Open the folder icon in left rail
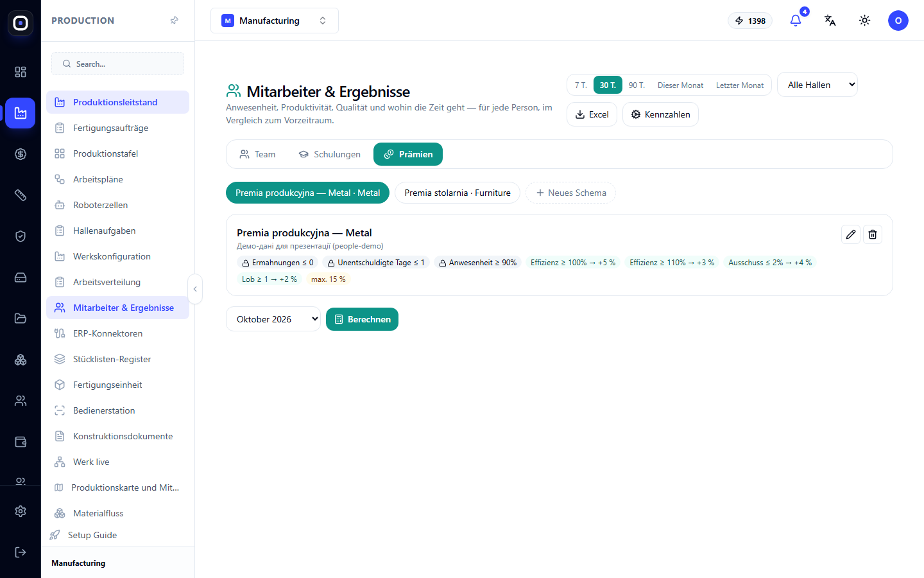Screen dimensions: 924x578 coord(21,319)
